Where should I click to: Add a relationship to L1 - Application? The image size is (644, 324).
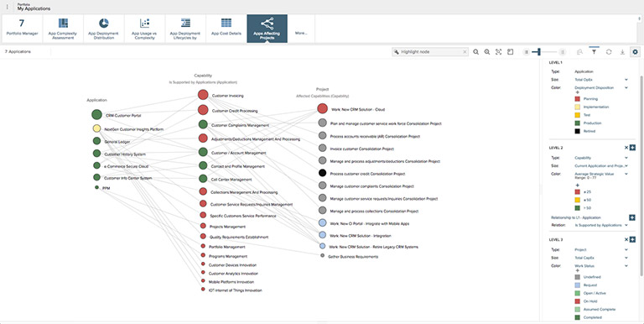click(632, 217)
